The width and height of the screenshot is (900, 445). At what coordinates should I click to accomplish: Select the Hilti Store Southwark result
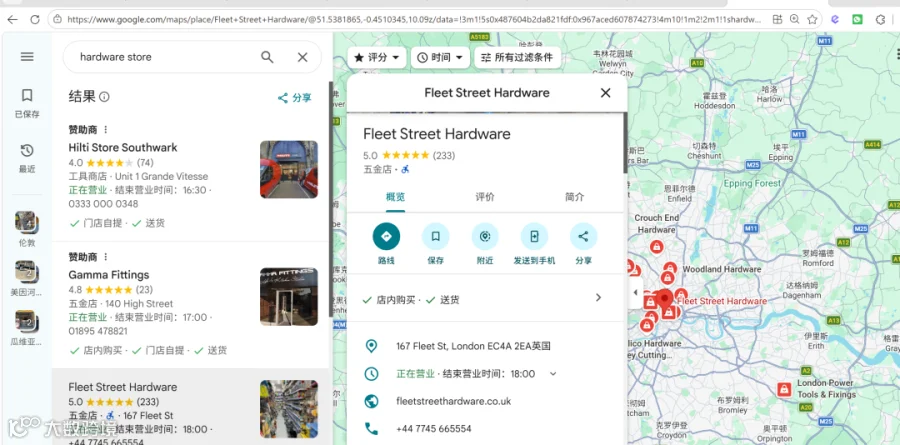123,148
